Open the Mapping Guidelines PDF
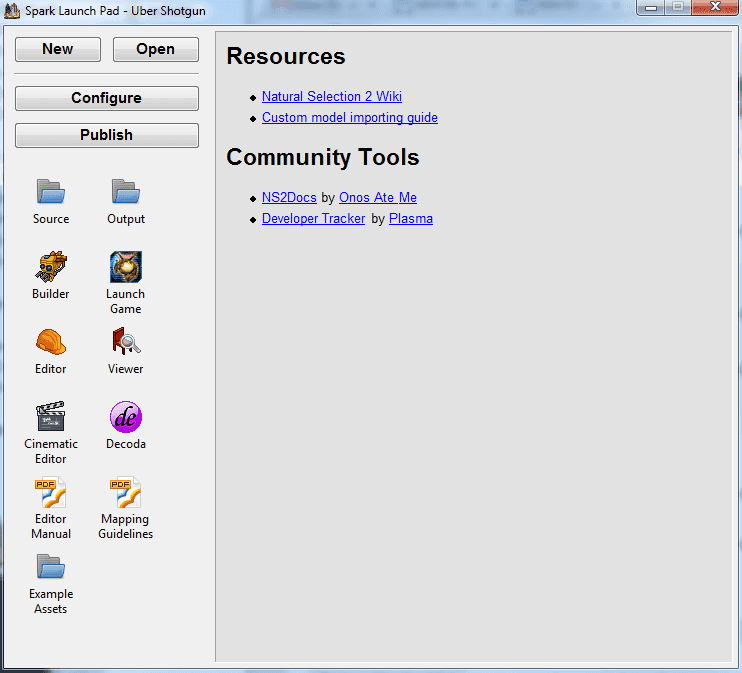 tap(125, 493)
